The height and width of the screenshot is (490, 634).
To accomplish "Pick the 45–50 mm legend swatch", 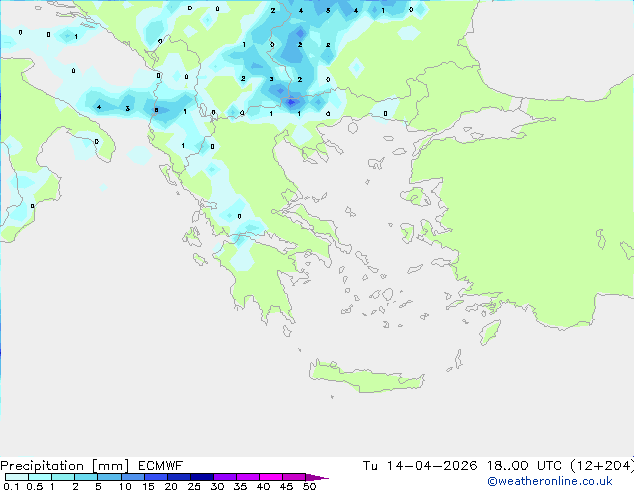I will [294, 477].
